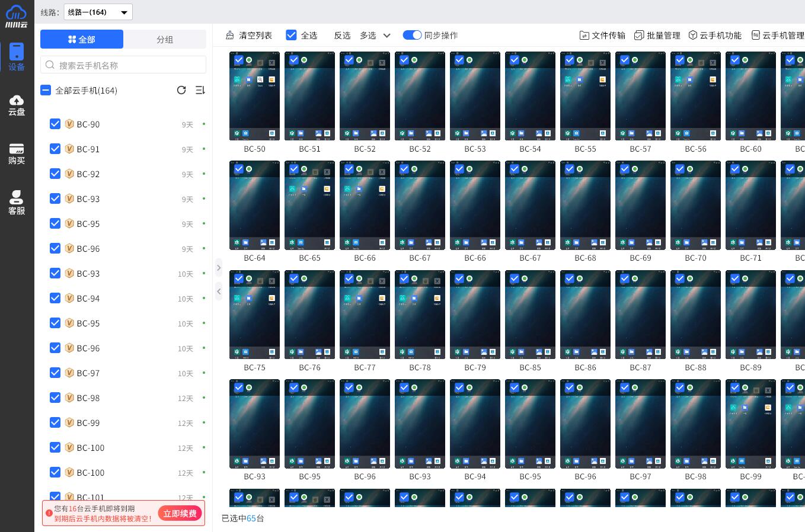Open 云手机功能 cloud phone functions
The height and width of the screenshot is (532, 805).
tap(715, 36)
